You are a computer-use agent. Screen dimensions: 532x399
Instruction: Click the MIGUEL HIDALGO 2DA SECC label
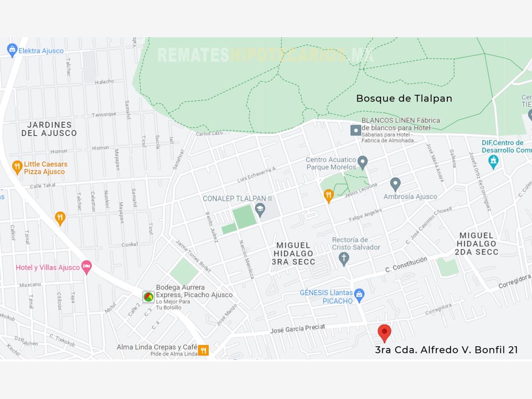[x=477, y=243]
